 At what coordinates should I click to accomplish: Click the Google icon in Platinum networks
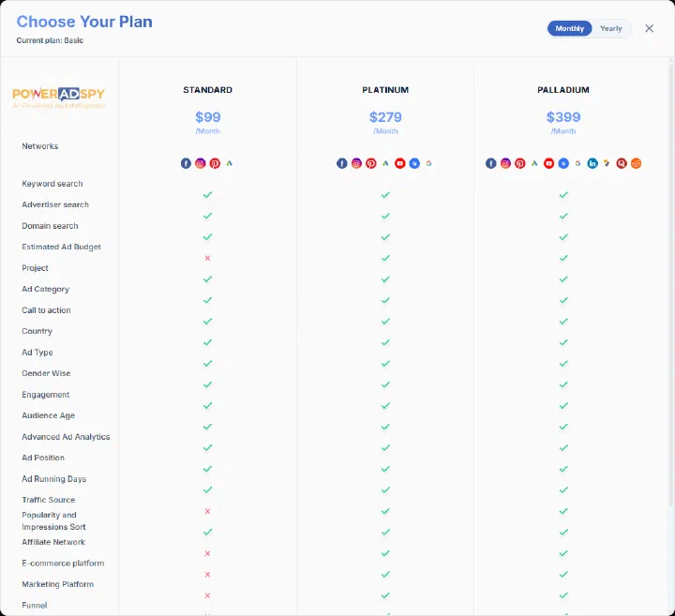click(x=428, y=163)
